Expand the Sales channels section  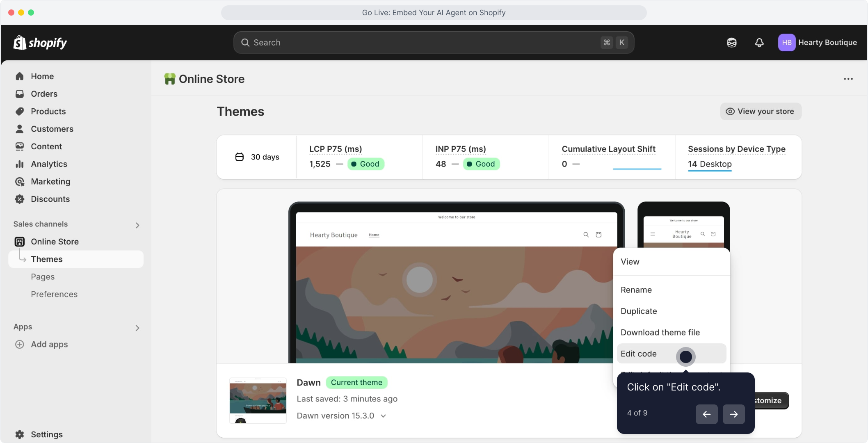tap(137, 225)
